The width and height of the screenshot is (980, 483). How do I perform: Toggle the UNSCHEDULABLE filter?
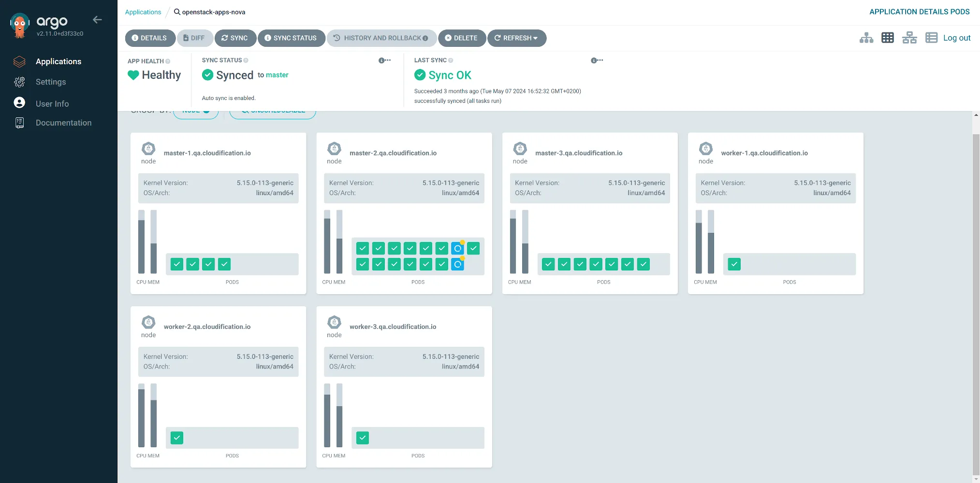coord(272,111)
